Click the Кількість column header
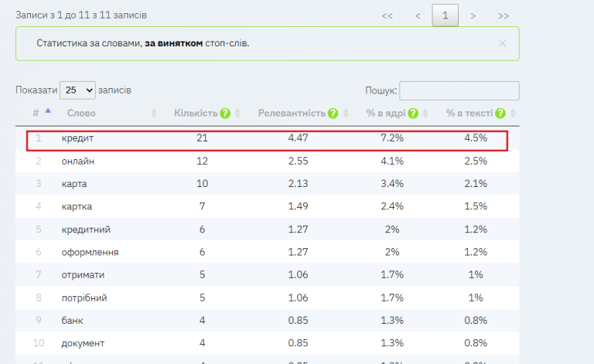 pos(196,113)
